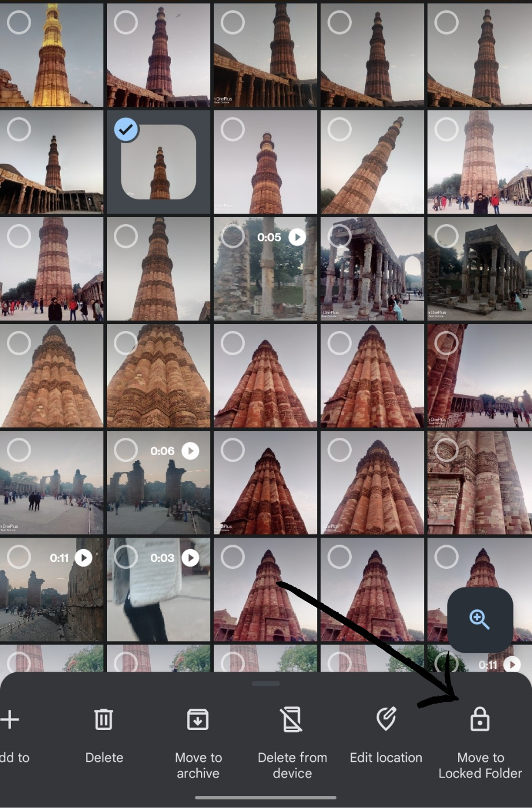Tick circle on 0:11 video next to 0:03 video
Viewport: 532px width, 808px height.
tap(19, 557)
